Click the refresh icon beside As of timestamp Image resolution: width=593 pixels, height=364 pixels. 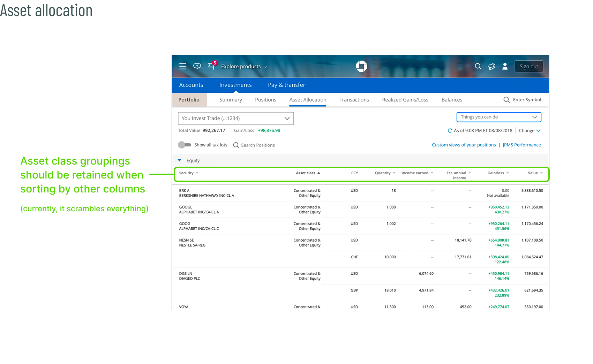pos(450,131)
